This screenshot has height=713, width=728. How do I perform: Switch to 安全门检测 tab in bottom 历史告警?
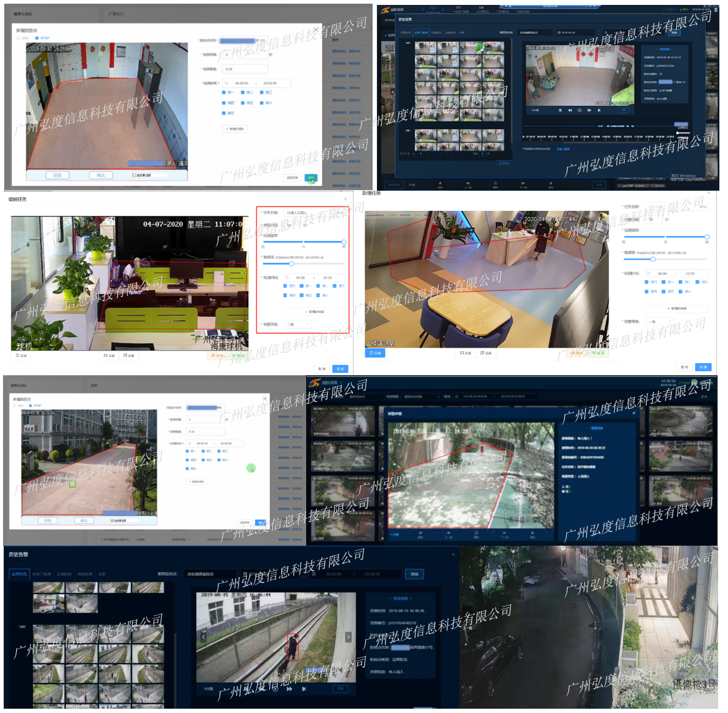(x=41, y=575)
